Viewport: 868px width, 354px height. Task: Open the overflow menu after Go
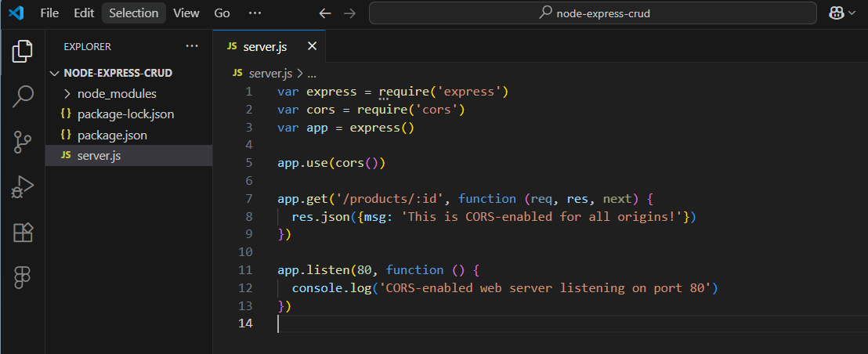(x=254, y=13)
